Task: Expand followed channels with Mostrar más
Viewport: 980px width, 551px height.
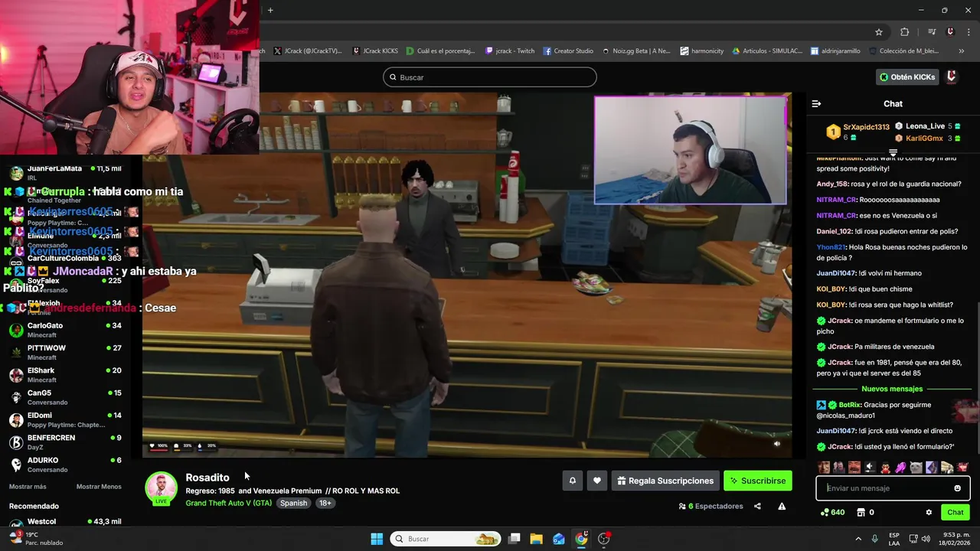Action: pos(28,487)
